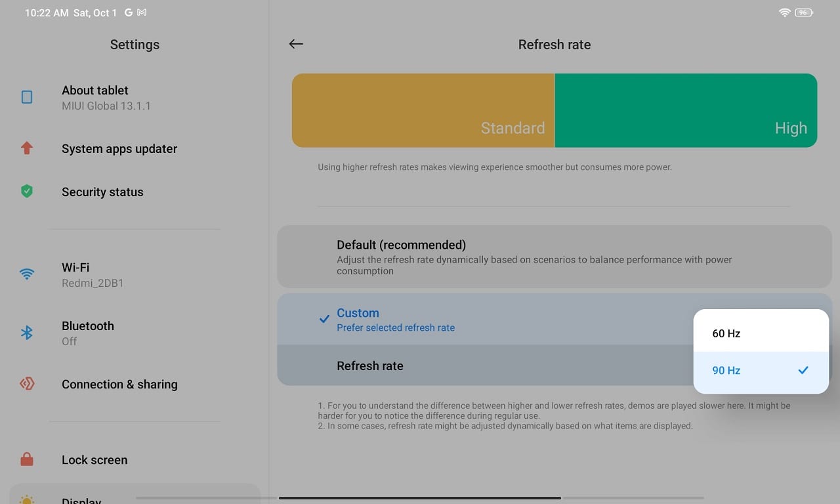Tap the back arrow icon

tap(296, 44)
